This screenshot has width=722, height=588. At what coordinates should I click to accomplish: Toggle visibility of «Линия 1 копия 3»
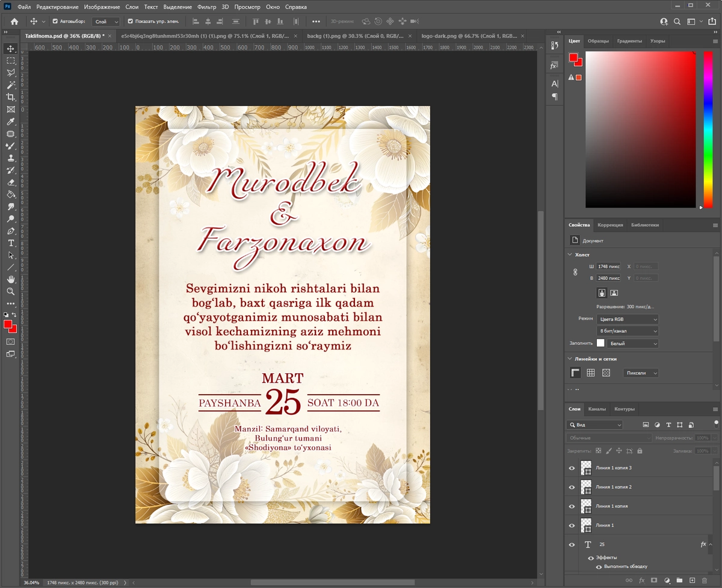pyautogui.click(x=572, y=468)
